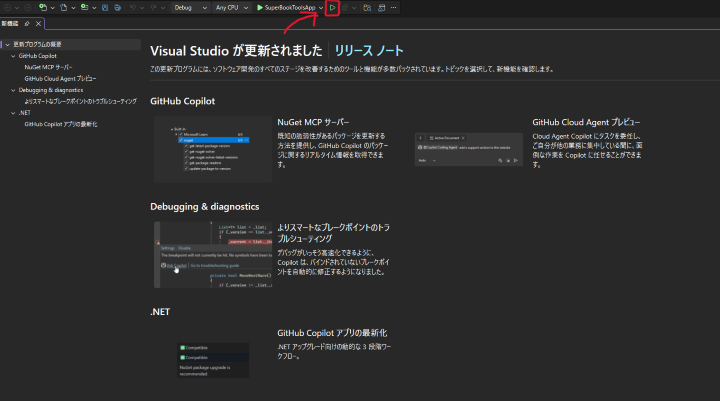Open the NuGet MCP サーバー card title

[313, 122]
